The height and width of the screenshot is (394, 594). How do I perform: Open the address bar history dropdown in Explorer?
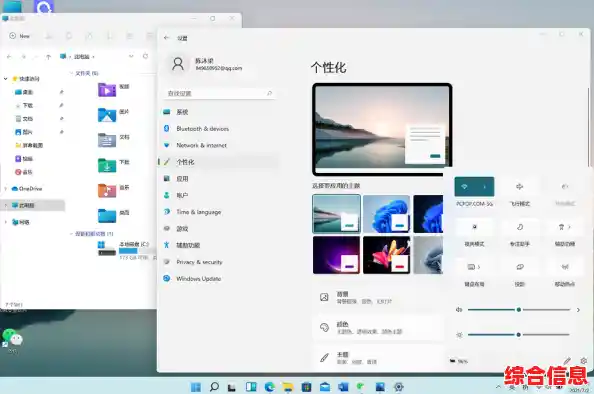pos(131,56)
